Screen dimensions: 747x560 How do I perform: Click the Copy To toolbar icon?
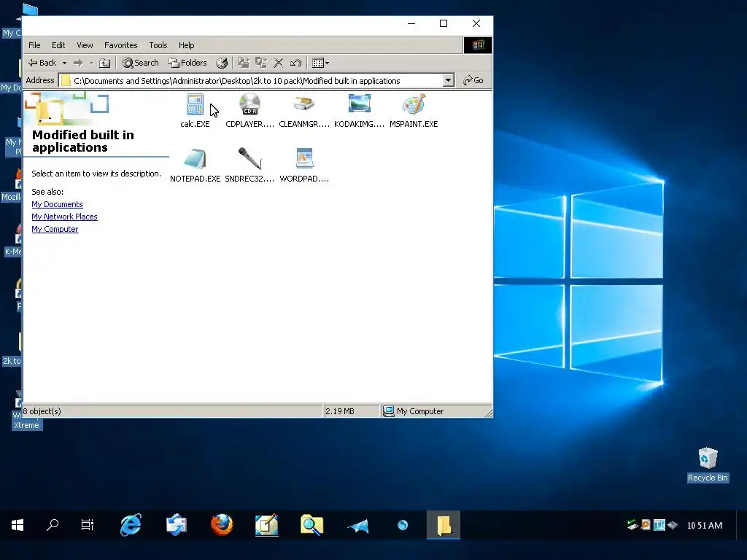(x=261, y=63)
